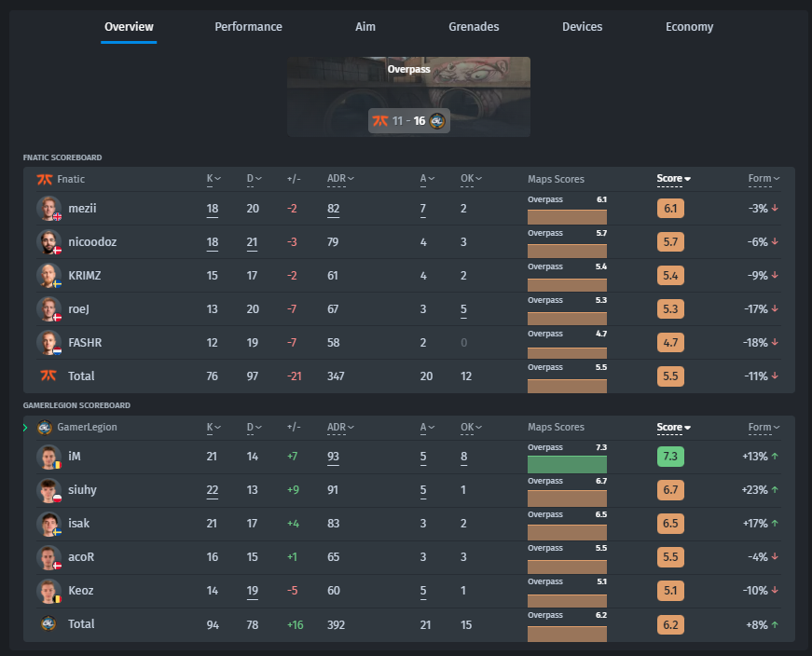Click the GamerLegion Total 6.2 score badge
Viewport: 812px width, 656px height.
pyautogui.click(x=670, y=624)
